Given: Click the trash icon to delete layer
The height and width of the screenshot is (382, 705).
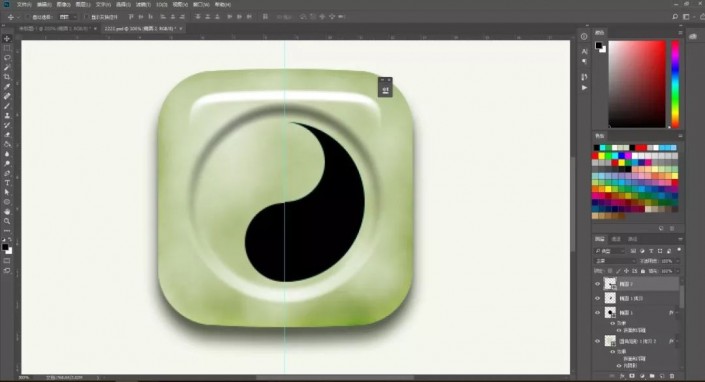Looking at the screenshot, I should click(672, 376).
